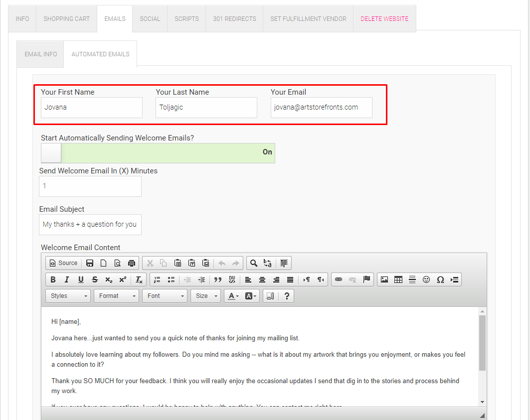Click the Delete Website option
This screenshot has width=530, height=420.
[x=384, y=18]
